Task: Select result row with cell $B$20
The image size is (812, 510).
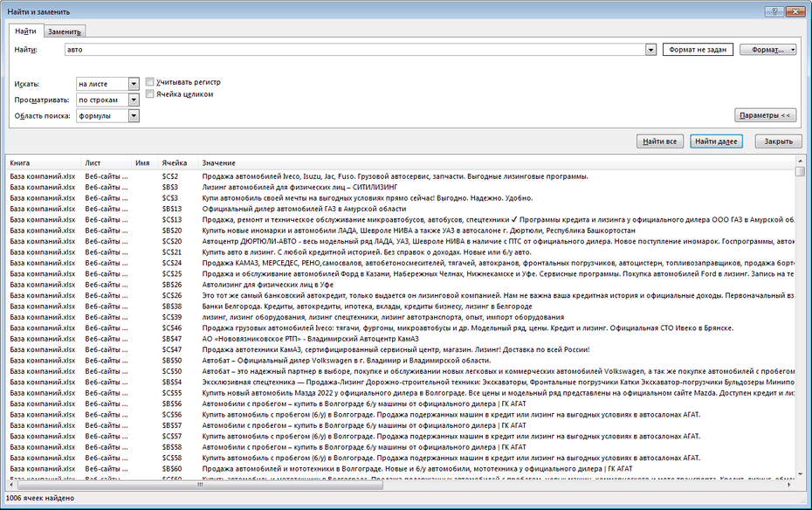Action: 401,231
